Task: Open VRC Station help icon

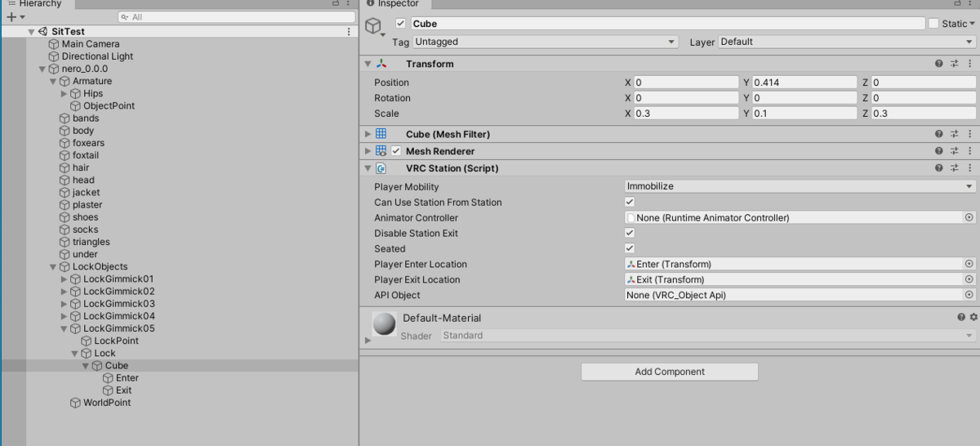Action: tap(939, 168)
